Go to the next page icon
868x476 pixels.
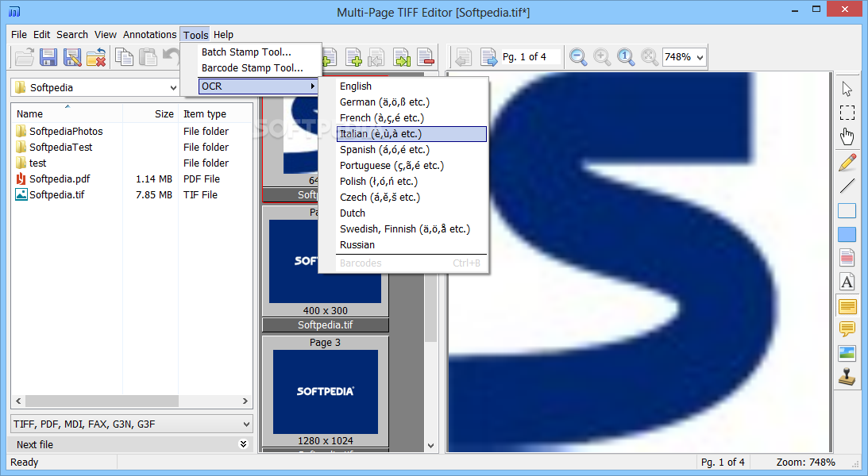coord(488,57)
